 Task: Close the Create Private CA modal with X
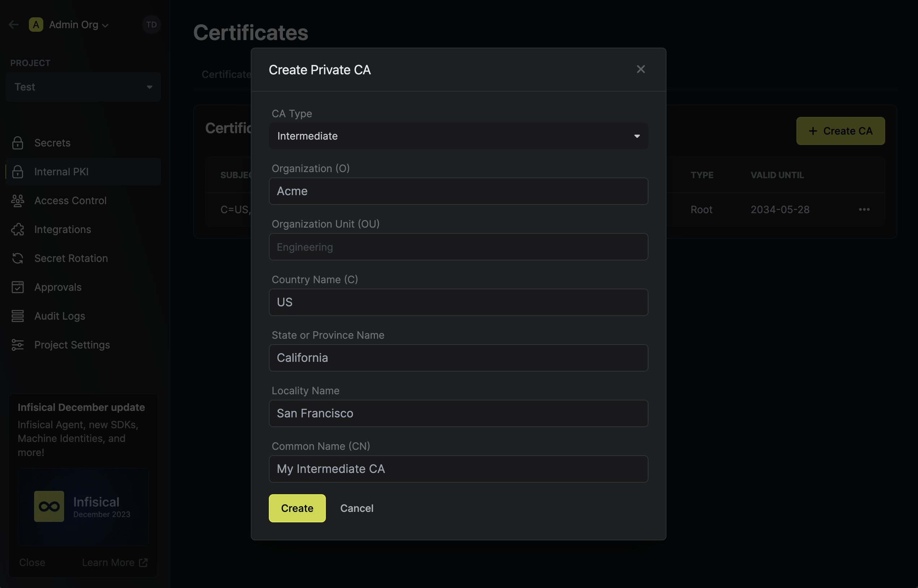pyautogui.click(x=641, y=70)
